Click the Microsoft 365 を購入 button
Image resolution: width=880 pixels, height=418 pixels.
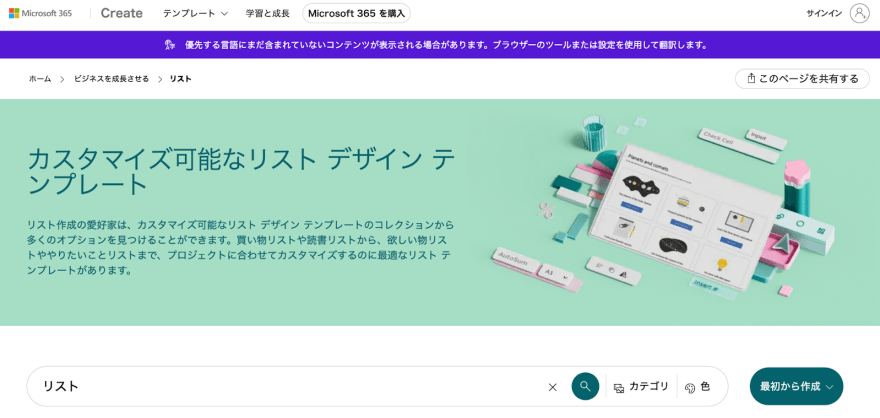356,13
